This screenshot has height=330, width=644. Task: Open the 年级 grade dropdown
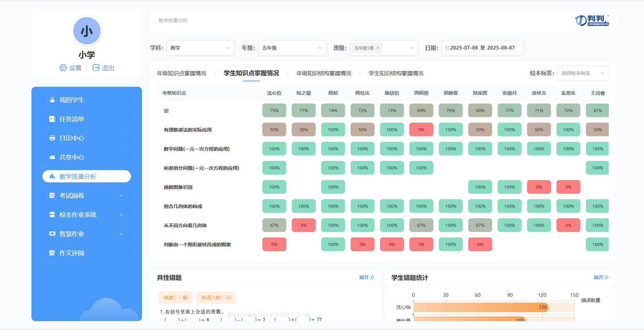tap(292, 48)
